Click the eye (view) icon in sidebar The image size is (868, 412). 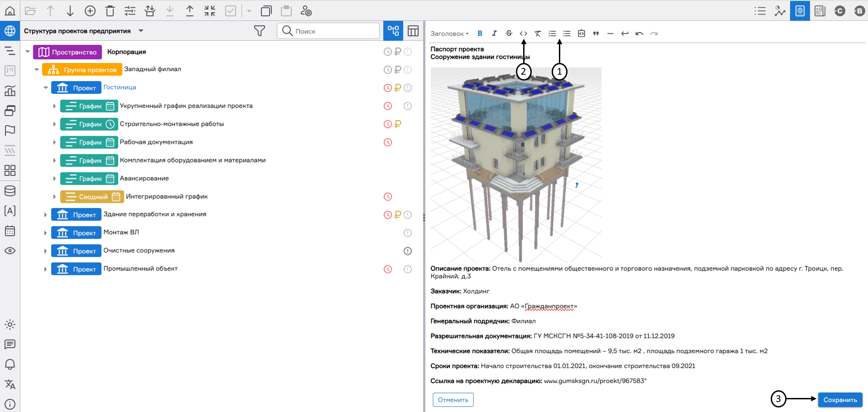tap(10, 250)
